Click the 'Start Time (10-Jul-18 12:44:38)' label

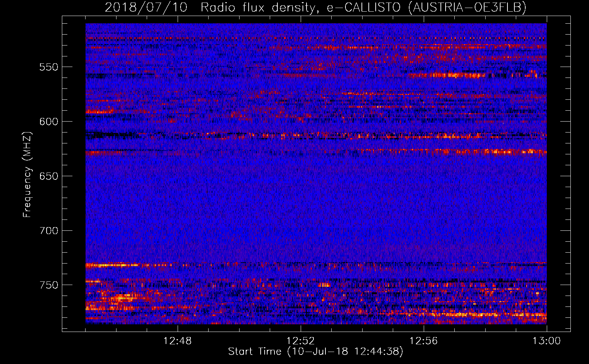316,352
